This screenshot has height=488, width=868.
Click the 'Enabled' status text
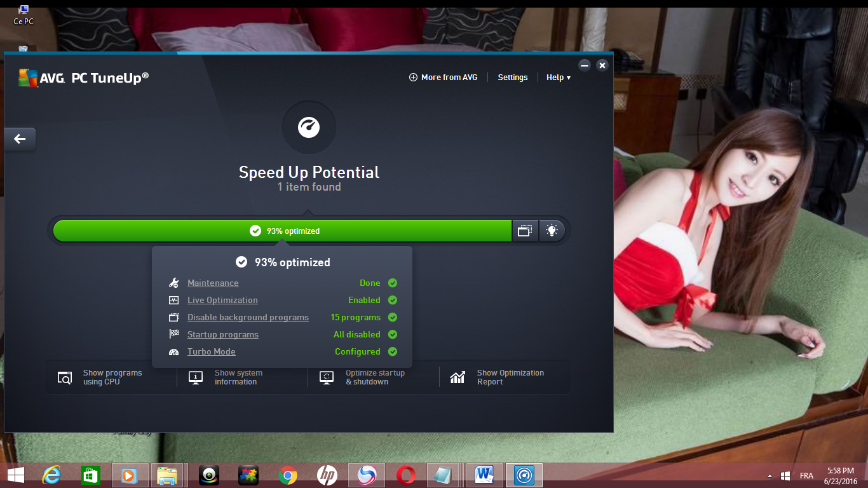coord(364,301)
